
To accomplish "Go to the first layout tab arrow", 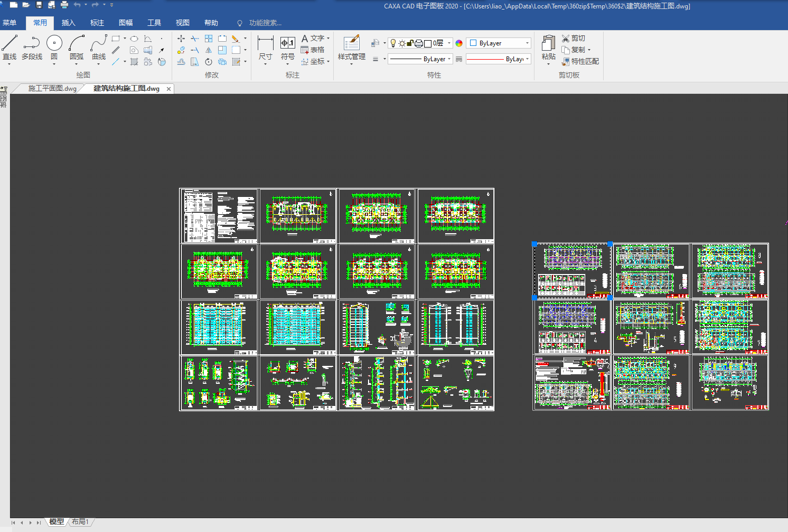I will (x=13, y=522).
